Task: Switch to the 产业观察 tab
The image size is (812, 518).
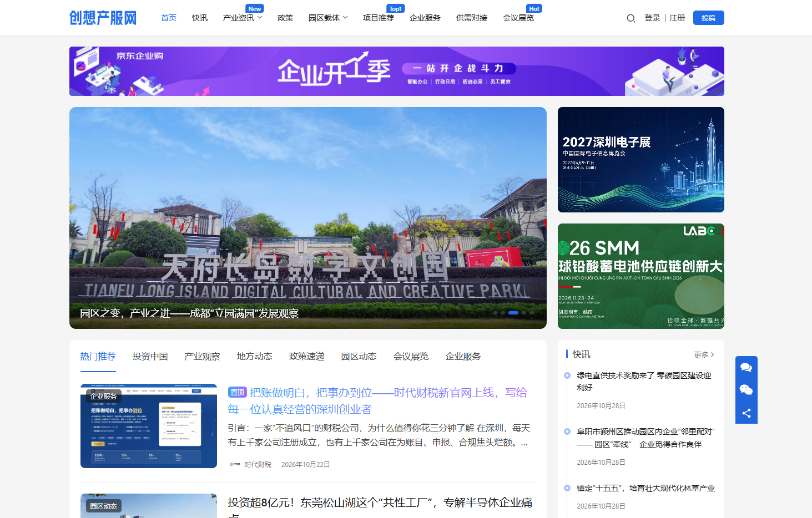Action: coord(203,356)
